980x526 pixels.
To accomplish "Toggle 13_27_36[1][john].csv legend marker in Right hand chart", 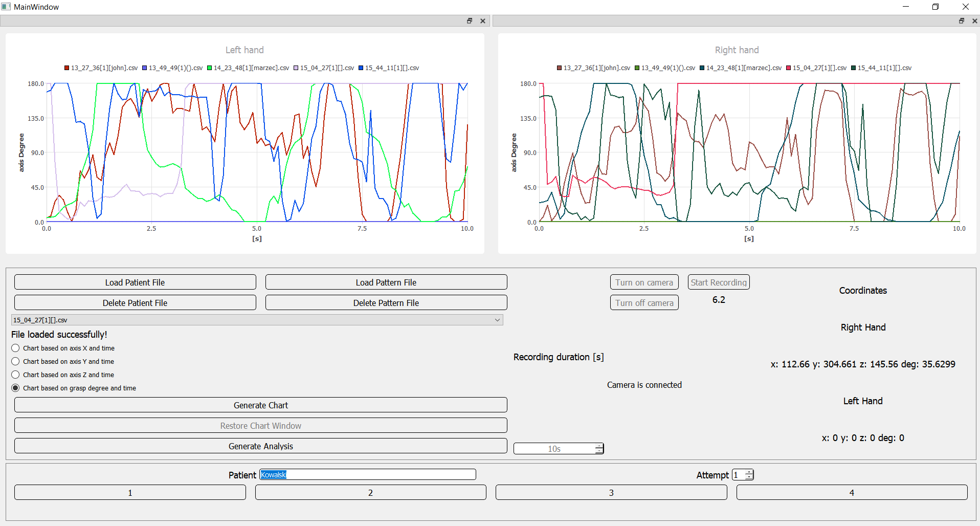I will 560,68.
